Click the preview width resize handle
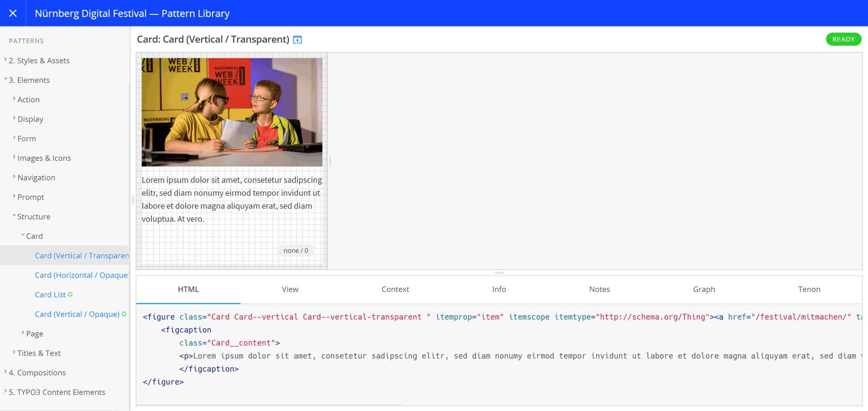This screenshot has width=868, height=411. [330, 161]
